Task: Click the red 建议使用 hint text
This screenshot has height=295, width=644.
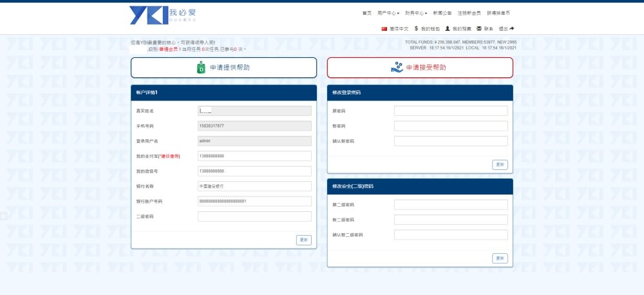Action: coord(169,157)
